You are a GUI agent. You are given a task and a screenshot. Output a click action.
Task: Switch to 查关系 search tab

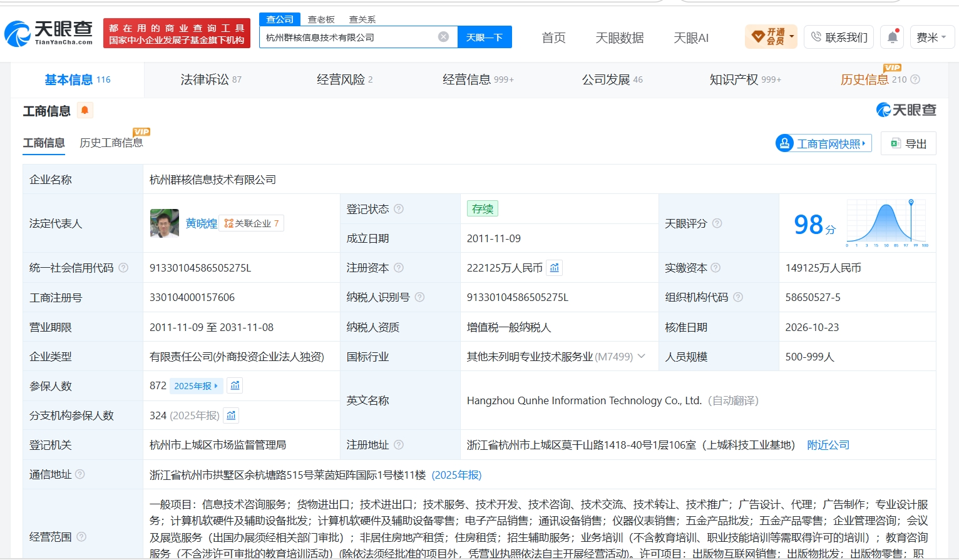[x=362, y=19]
